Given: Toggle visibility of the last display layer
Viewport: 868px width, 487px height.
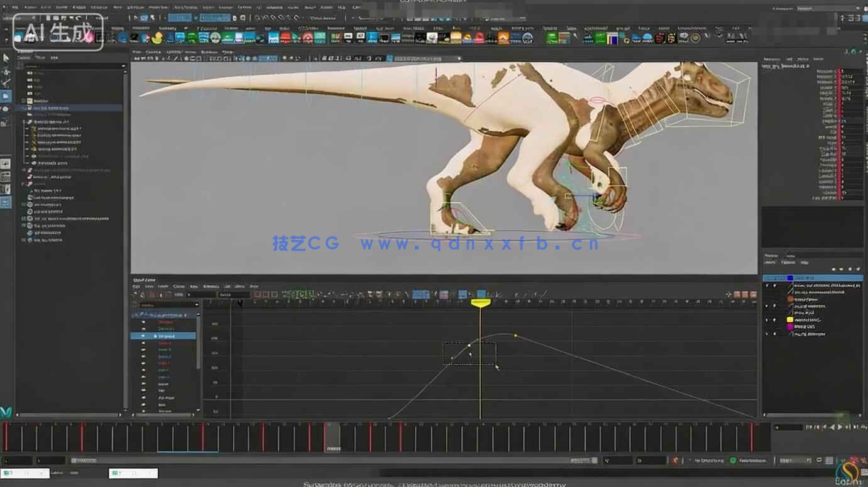Looking at the screenshot, I should click(767, 334).
